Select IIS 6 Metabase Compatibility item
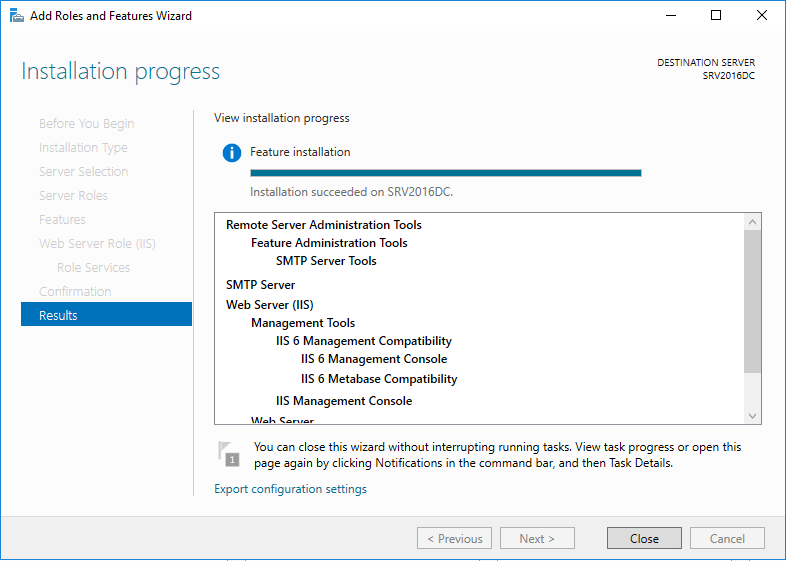This screenshot has width=786, height=561. 379,379
